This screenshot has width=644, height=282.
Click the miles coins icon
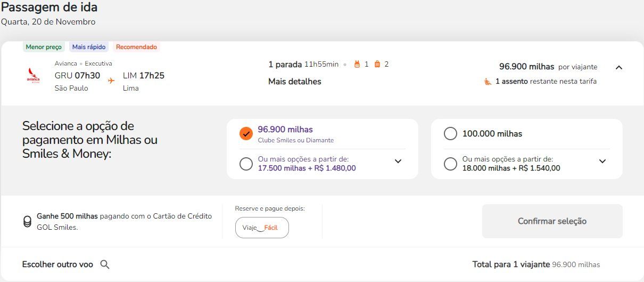[27, 222]
